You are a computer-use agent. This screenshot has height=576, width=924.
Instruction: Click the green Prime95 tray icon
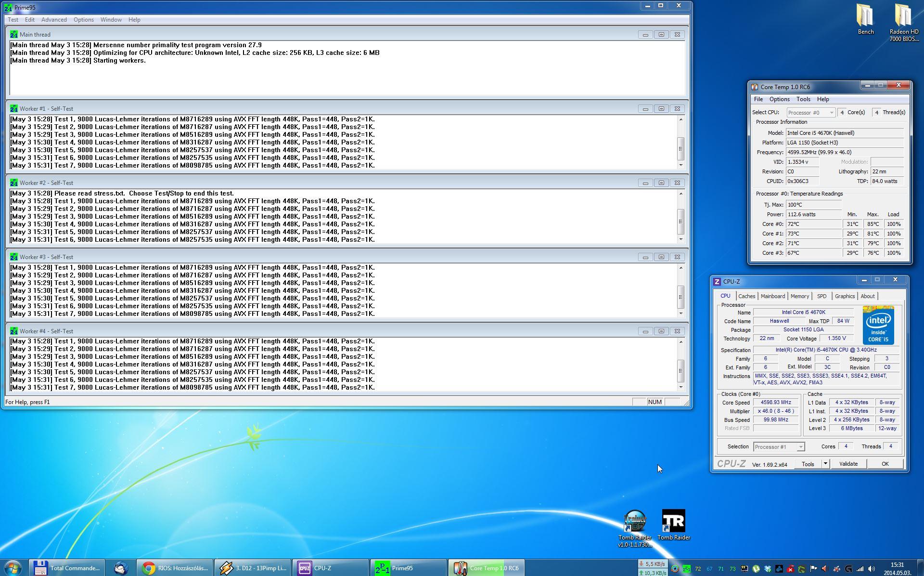(687, 569)
